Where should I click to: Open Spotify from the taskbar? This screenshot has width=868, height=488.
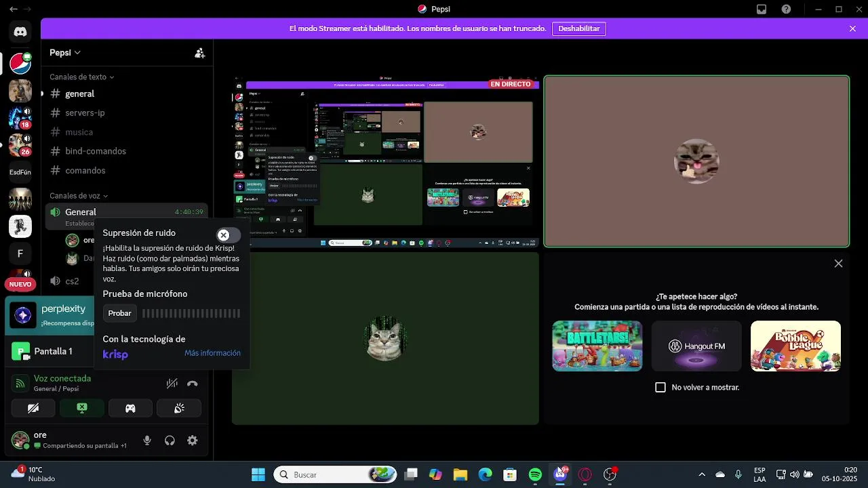coord(535,474)
